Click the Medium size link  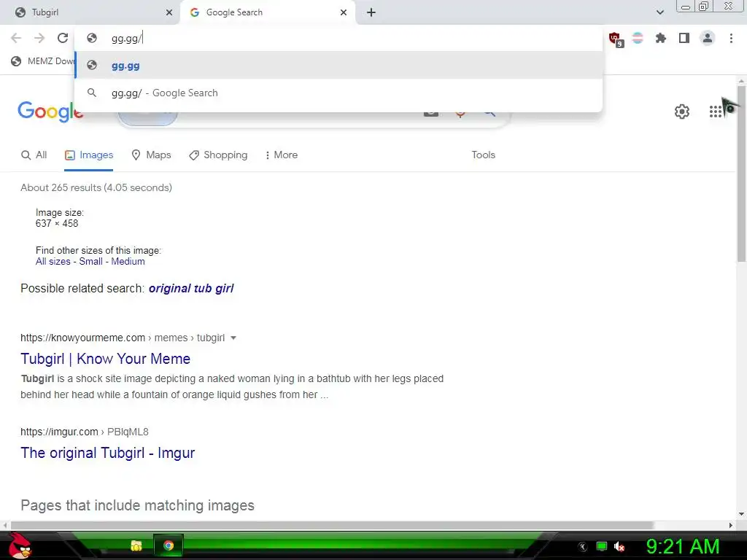tap(128, 262)
